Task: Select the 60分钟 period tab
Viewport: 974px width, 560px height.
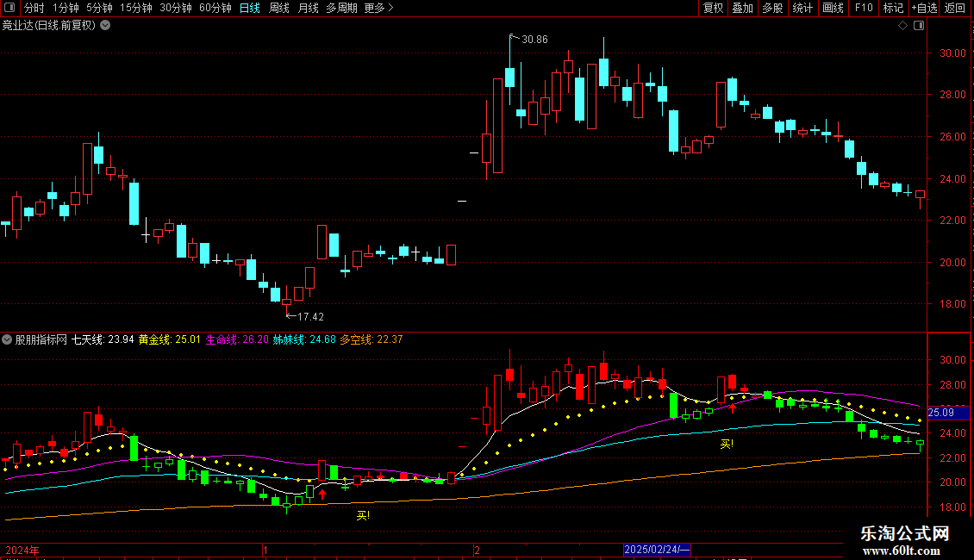Action: [x=215, y=8]
